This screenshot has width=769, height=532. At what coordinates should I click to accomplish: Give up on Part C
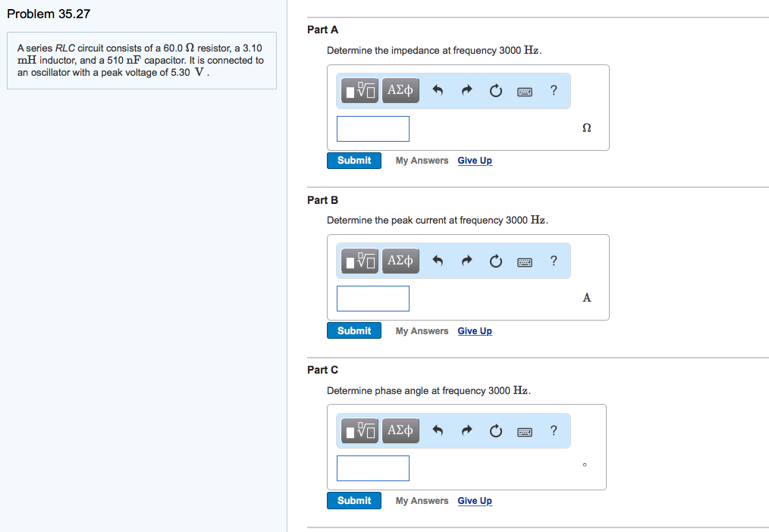click(x=475, y=501)
